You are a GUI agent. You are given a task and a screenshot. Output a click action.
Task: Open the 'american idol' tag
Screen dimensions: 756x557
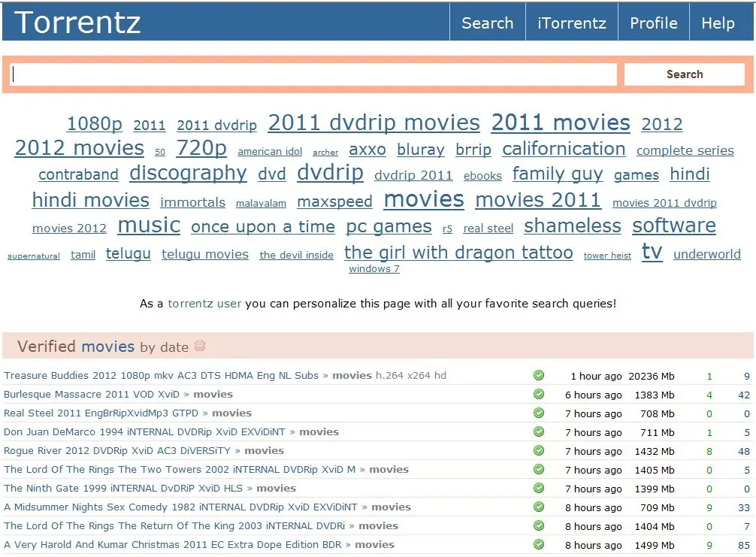tap(270, 151)
